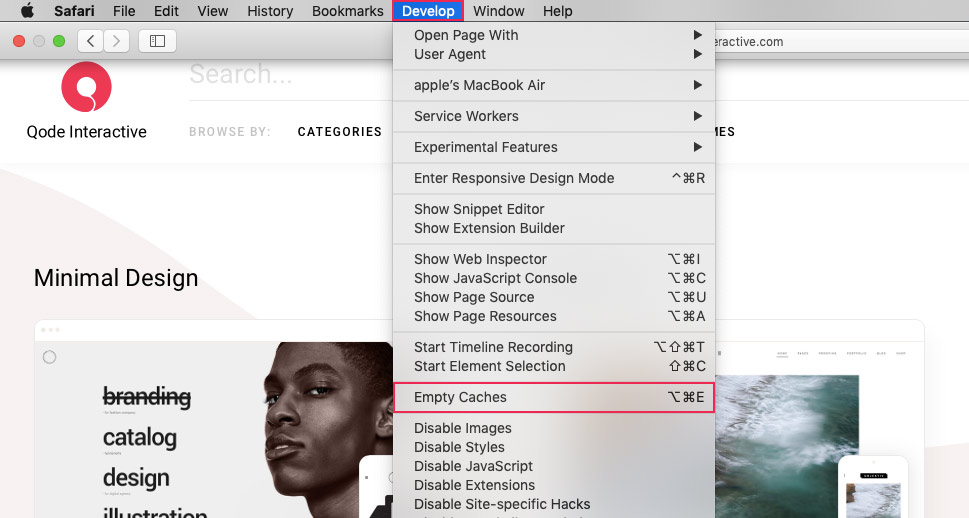Select Start Element Selection
969x518 pixels.
point(554,366)
